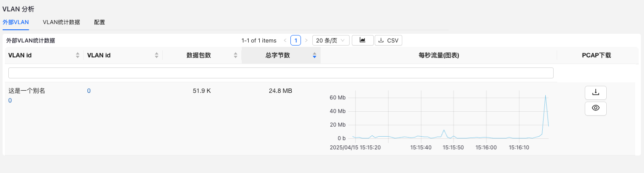Click 15:15:40 time label on chart
Viewport: 644px width, 173px height.
tap(421, 147)
